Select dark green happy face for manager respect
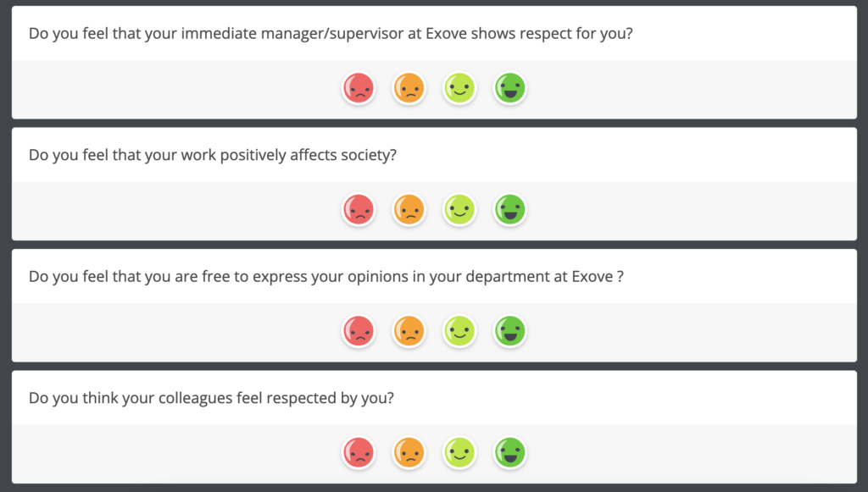The image size is (868, 492). pos(509,88)
